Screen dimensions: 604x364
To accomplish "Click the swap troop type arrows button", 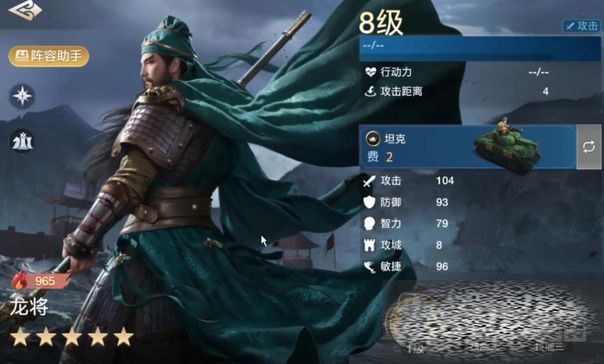I will 588,147.
